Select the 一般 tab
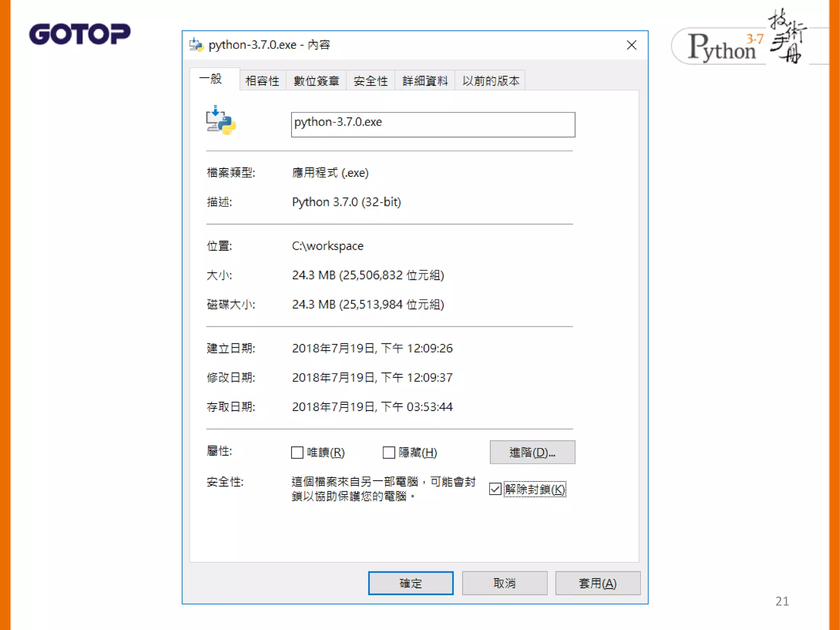Viewport: 840px width, 630px height. pos(211,79)
